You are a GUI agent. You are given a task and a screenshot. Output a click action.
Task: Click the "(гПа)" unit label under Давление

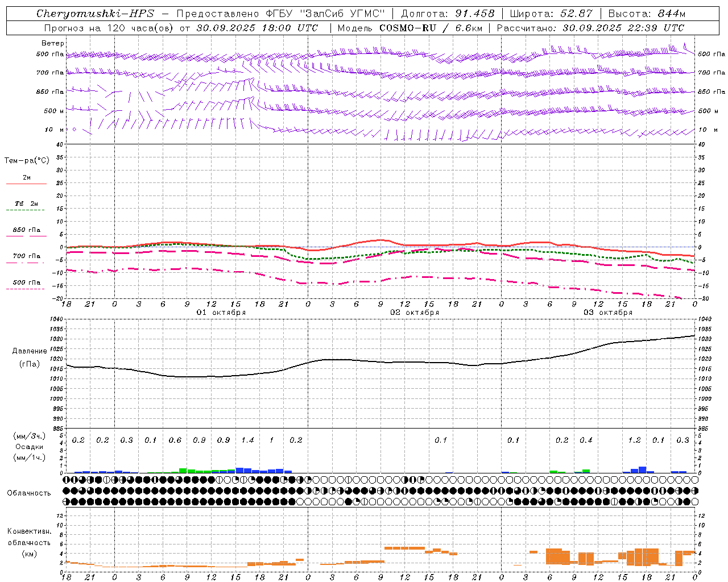[x=28, y=364]
